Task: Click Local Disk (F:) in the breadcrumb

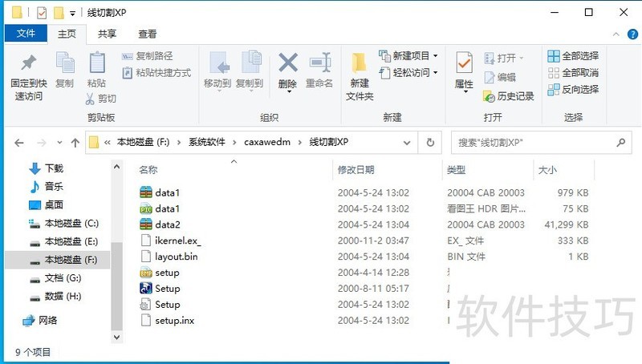Action: point(143,143)
